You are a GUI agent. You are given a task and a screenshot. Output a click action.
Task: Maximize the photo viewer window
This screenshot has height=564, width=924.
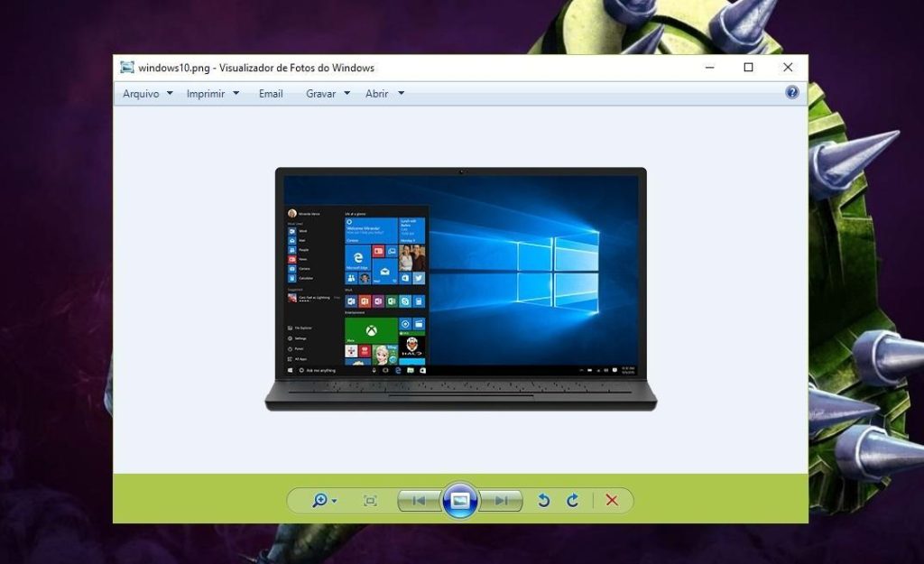tap(748, 67)
